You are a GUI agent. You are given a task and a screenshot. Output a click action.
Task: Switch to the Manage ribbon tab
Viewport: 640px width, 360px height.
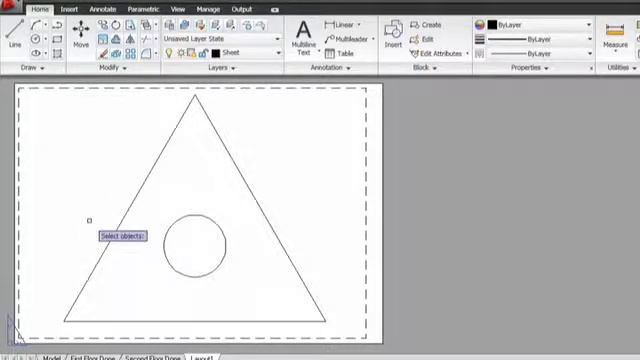click(x=208, y=9)
